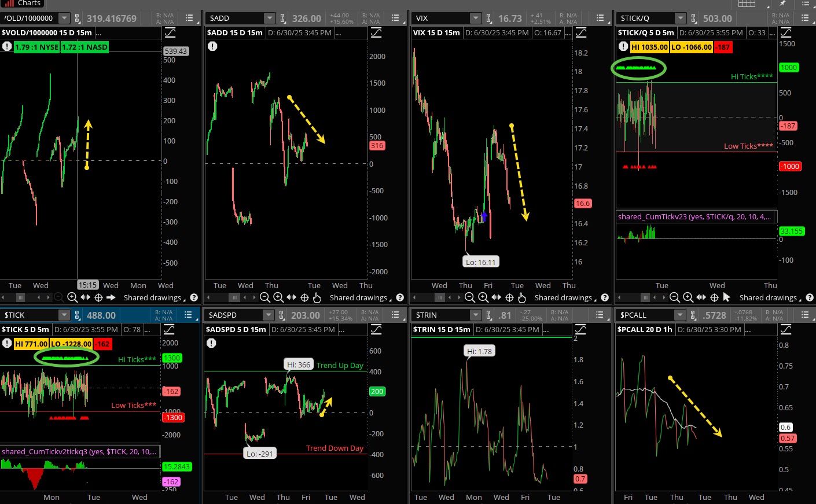
Task: Toggle axis scale icon on $TRIN chart
Action: pos(580,329)
